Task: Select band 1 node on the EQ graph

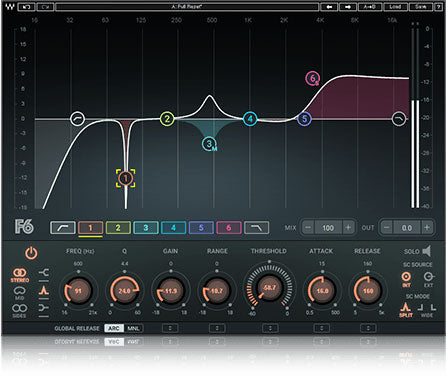Action: (x=126, y=178)
